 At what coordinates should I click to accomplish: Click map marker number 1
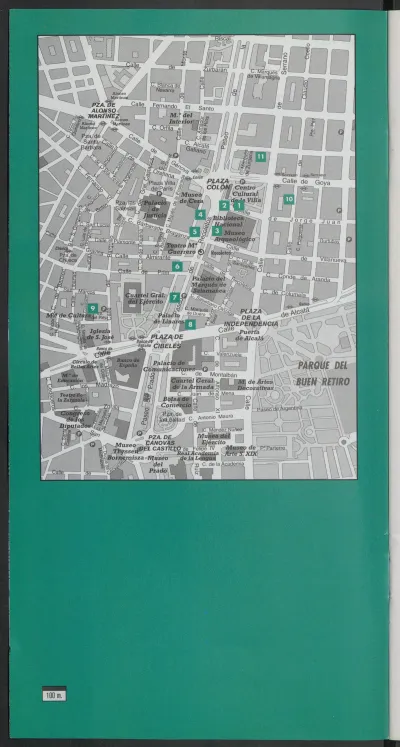coord(239,205)
